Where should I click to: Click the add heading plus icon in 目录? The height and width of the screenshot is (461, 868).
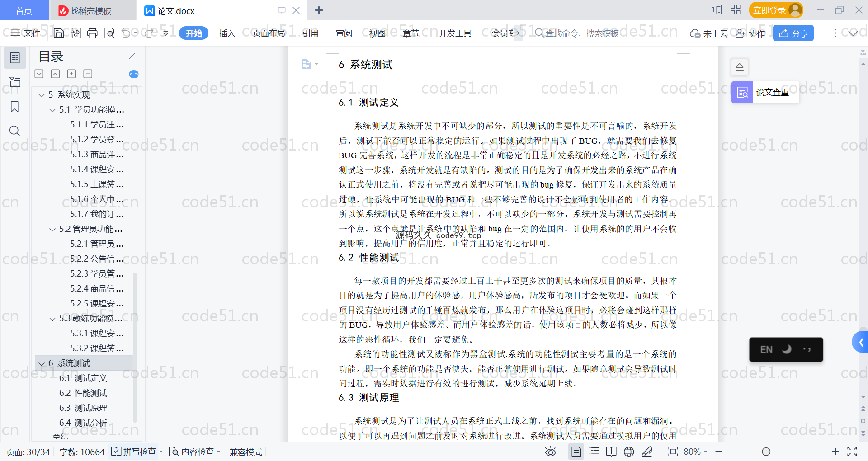tap(71, 74)
